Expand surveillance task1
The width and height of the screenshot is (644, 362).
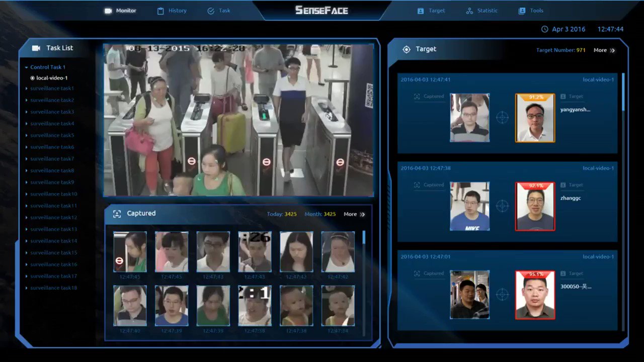click(x=27, y=88)
